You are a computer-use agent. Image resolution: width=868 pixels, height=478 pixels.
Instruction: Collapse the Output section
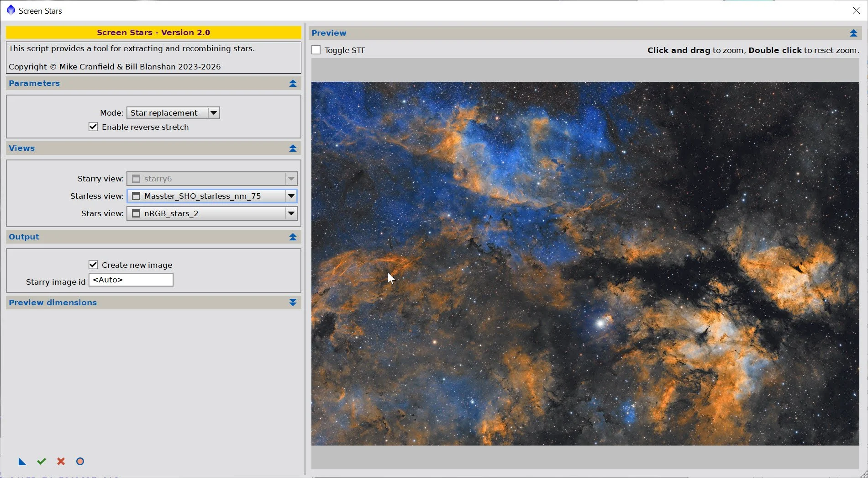(293, 237)
